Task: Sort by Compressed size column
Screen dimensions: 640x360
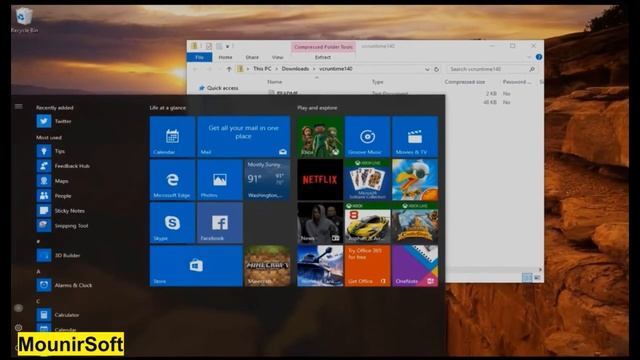Action: 464,82
